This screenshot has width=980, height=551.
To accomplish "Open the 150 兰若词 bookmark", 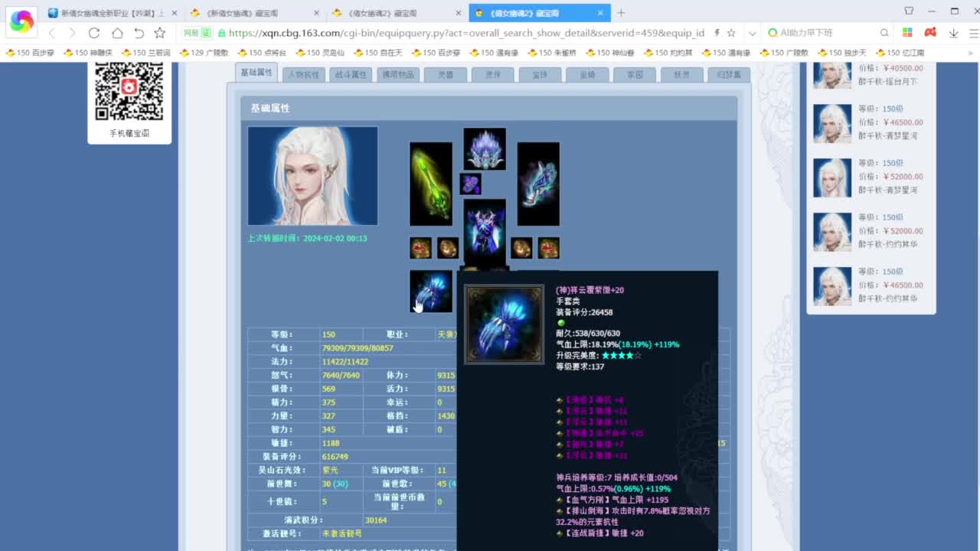I will [x=145, y=53].
